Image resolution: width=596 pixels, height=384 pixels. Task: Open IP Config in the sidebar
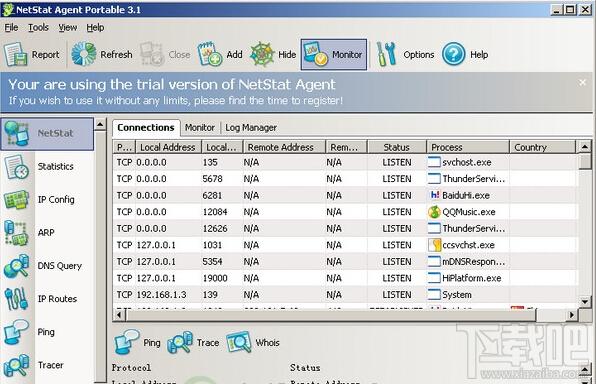[x=47, y=200]
